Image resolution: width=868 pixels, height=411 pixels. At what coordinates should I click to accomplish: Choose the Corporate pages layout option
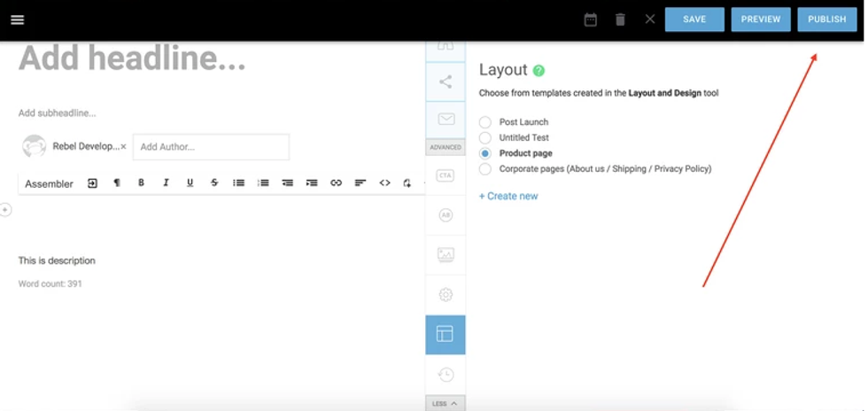(x=485, y=169)
